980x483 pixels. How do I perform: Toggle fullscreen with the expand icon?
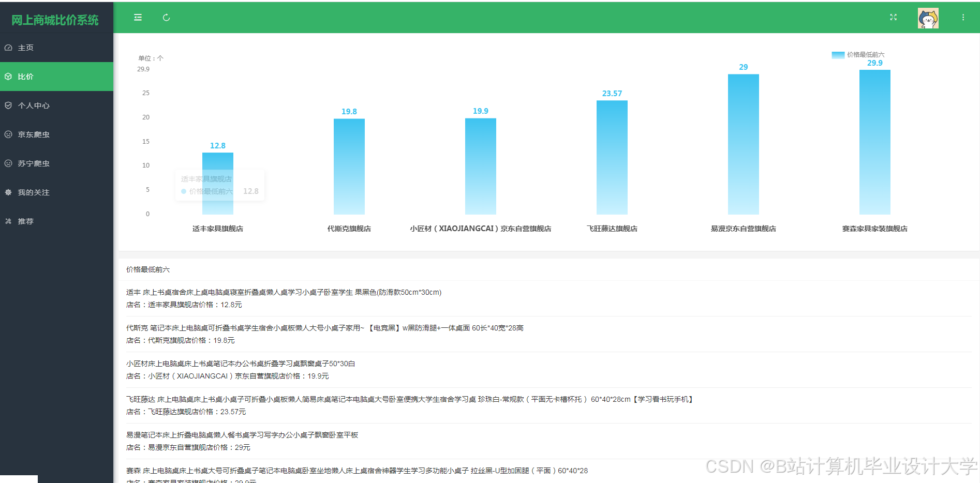[893, 17]
